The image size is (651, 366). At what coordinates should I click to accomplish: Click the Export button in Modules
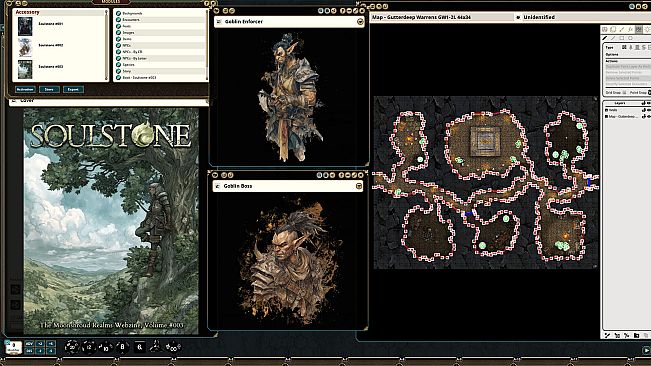[73, 89]
